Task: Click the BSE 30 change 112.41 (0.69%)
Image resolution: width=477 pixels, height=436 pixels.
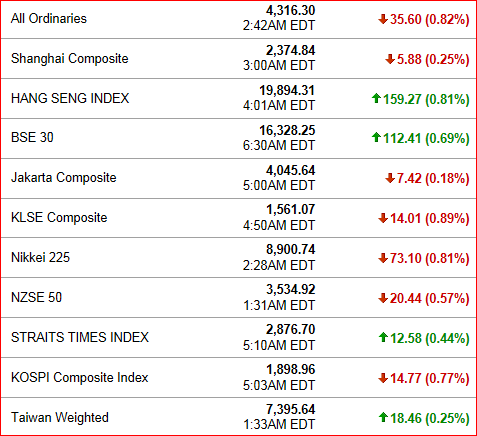Action: click(x=426, y=138)
